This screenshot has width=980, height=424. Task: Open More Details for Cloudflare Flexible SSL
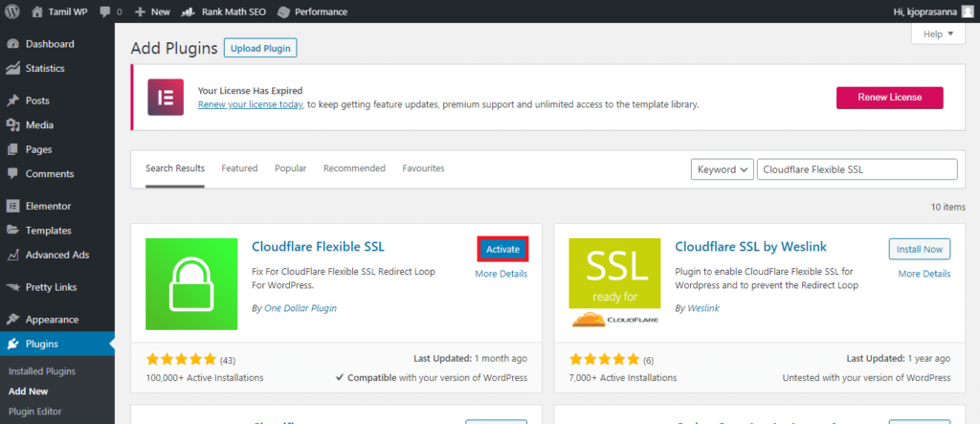click(x=501, y=274)
